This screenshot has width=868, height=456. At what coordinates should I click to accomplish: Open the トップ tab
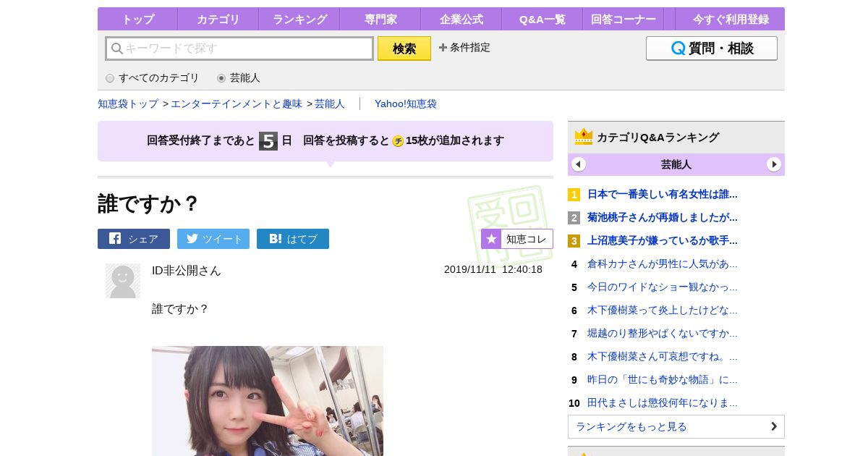137,20
